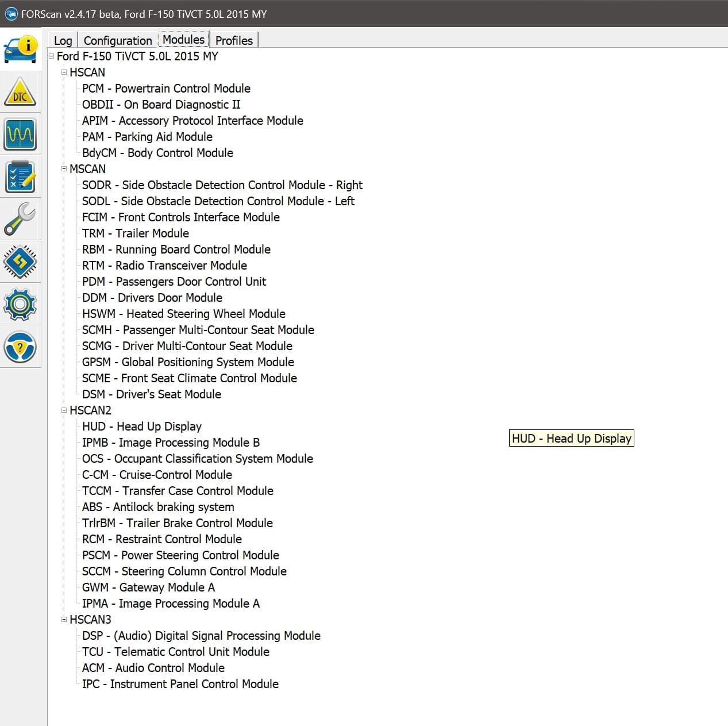Screen dimensions: 728x726
Task: Switch to the Profiles tab
Action: [x=234, y=40]
